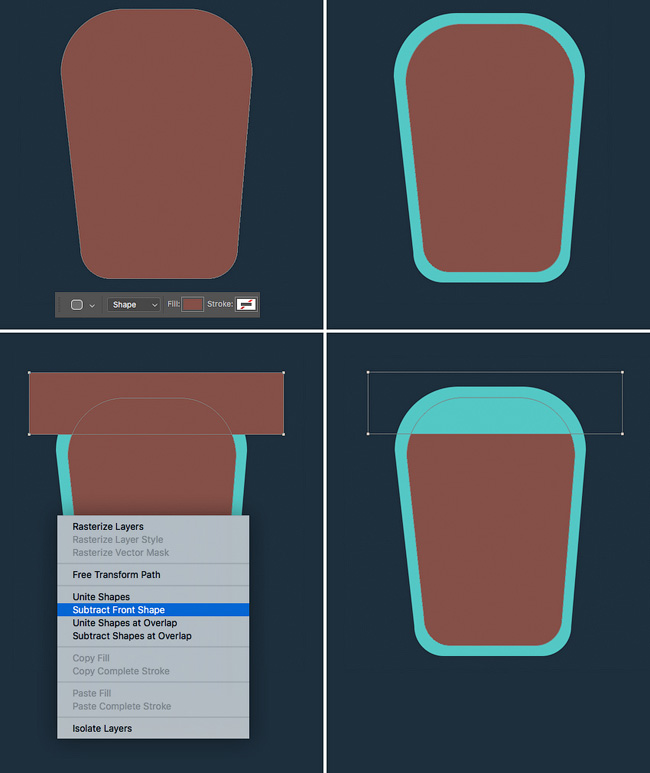Click the Paste Fill entry
The width and height of the screenshot is (650, 773).
[153, 693]
